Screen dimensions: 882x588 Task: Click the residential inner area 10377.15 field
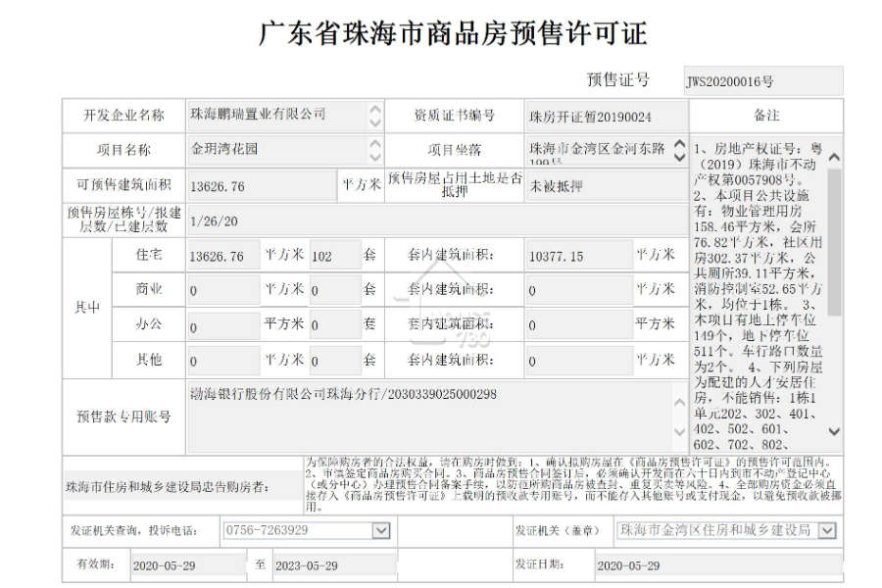pos(579,256)
